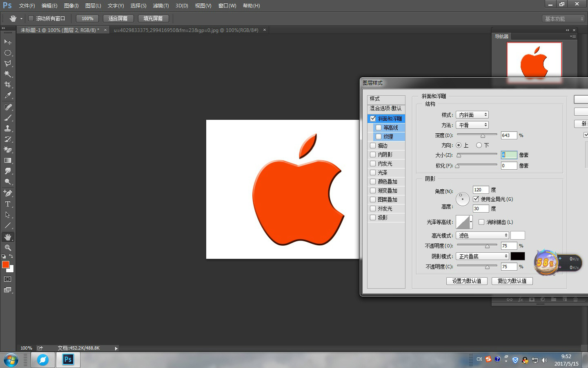Select the Crop tool
Screen dimensions: 588x368
click(8, 85)
